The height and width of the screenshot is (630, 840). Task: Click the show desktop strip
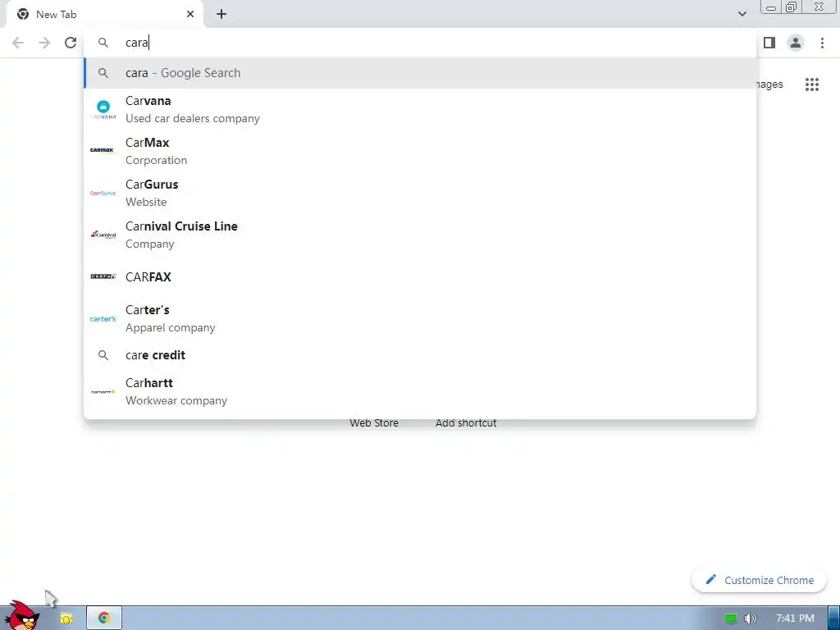tap(833, 618)
